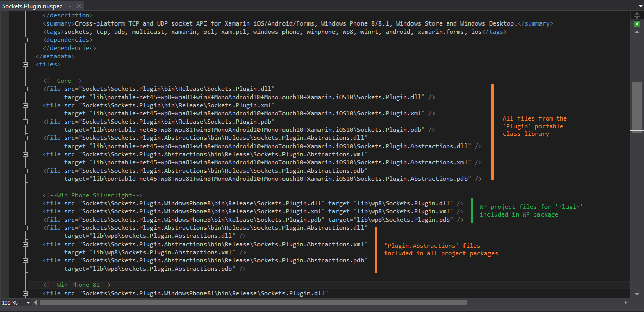Click the closing </metadata> tag

55,56
